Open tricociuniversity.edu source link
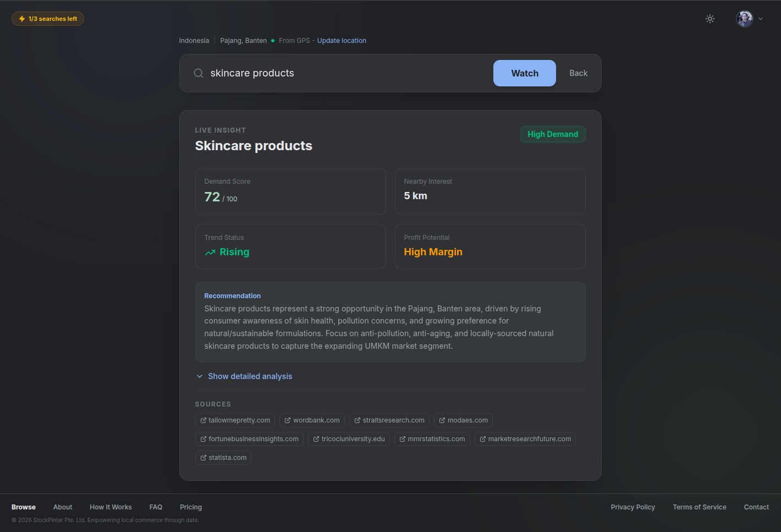Image resolution: width=781 pixels, height=532 pixels. pyautogui.click(x=349, y=439)
